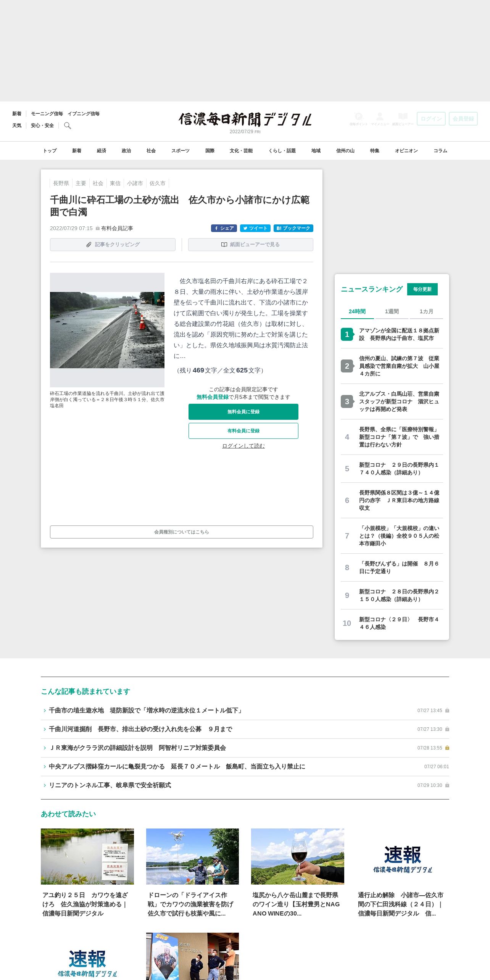This screenshot has width=490, height=980.
Task: Switch ranking to 1週間 tab
Action: click(392, 311)
